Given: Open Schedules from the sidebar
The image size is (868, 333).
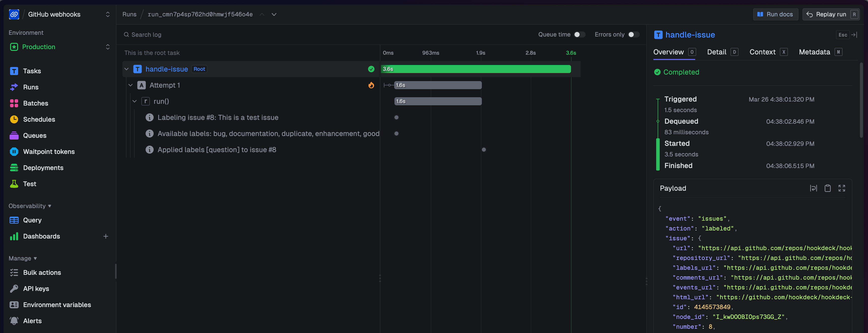Looking at the screenshot, I should click(40, 119).
